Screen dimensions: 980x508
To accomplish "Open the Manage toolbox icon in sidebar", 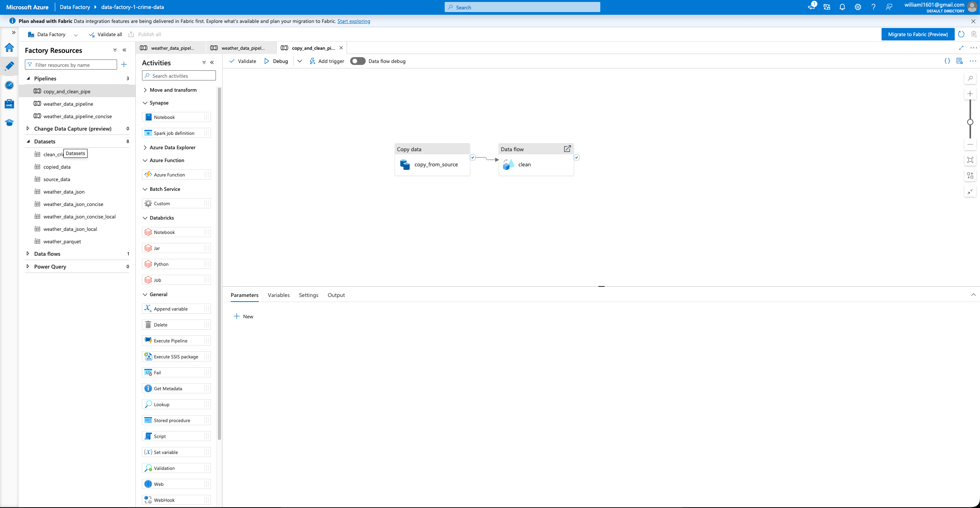I will pyautogui.click(x=9, y=104).
